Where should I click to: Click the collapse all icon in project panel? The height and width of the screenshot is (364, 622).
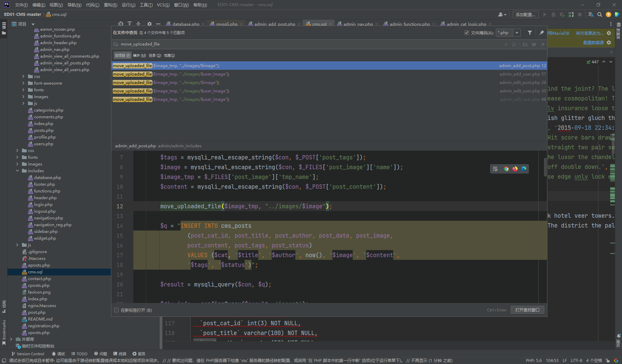138,24
